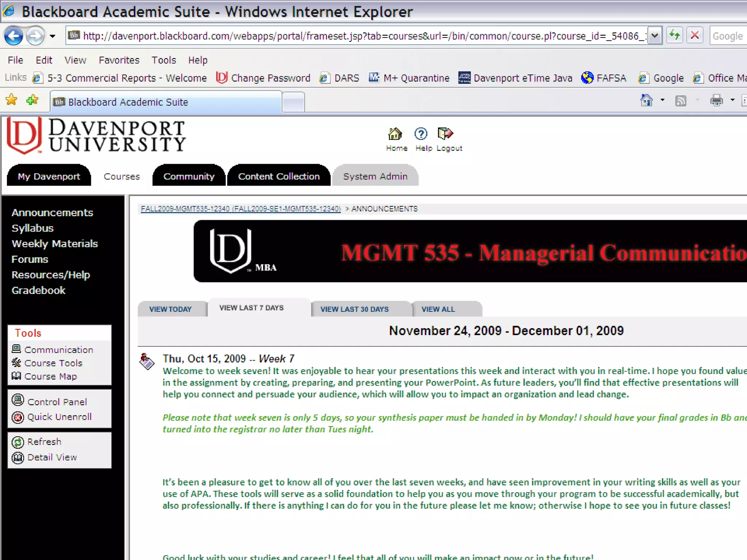
Task: Click the browser Stop (red X) button
Action: pos(695,36)
